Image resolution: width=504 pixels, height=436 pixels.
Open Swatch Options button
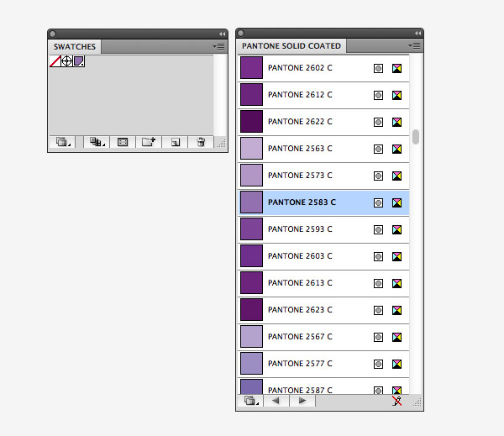(123, 142)
